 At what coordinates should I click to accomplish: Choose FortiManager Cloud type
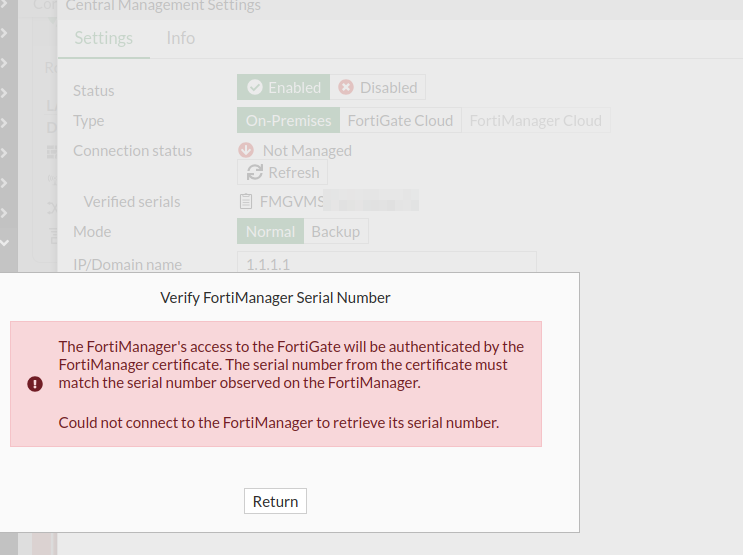coord(536,120)
